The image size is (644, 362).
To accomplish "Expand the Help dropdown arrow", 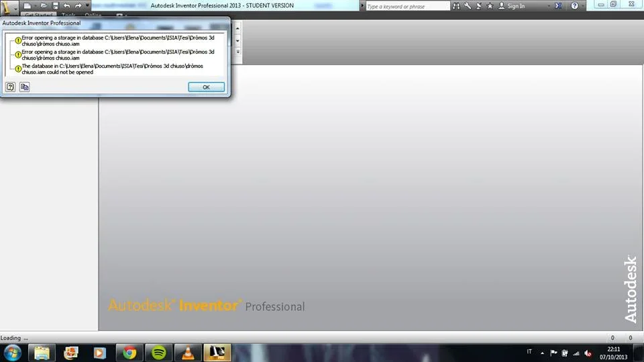I will (x=582, y=6).
